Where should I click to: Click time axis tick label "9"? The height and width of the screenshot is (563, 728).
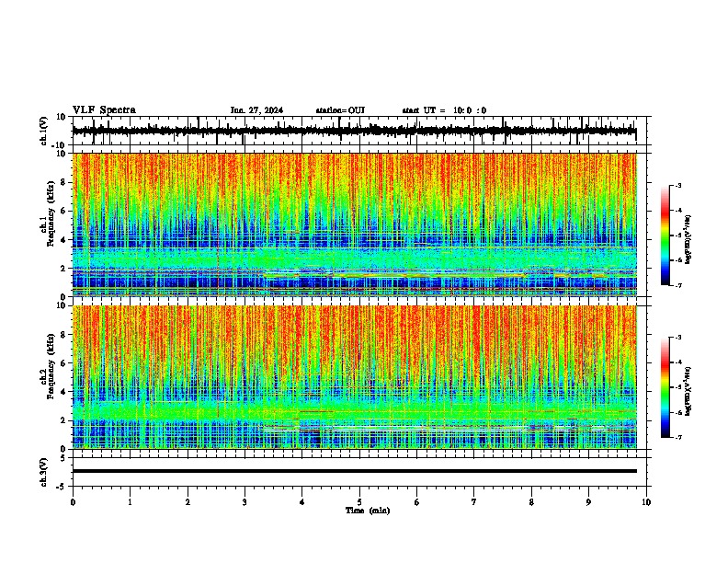tap(588, 502)
